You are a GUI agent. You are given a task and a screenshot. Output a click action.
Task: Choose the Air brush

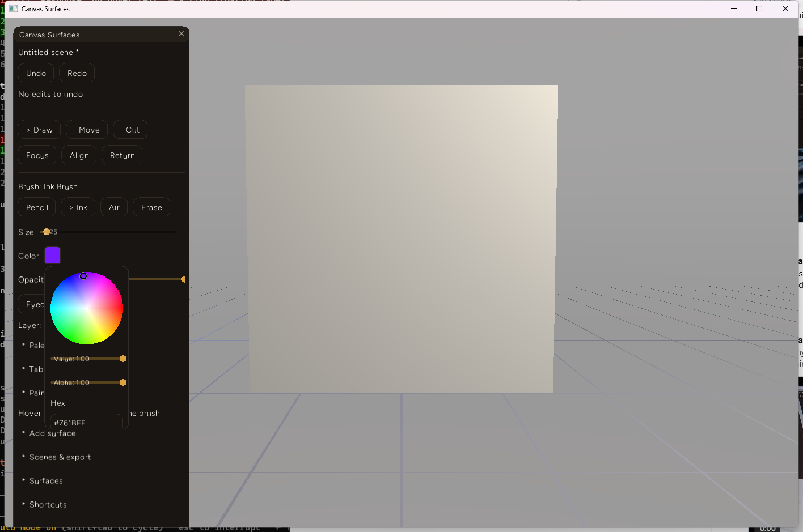114,207
